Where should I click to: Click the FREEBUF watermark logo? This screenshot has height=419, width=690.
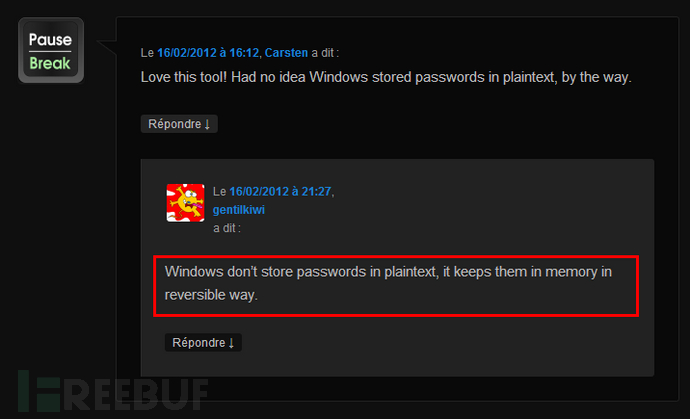pyautogui.click(x=113, y=391)
